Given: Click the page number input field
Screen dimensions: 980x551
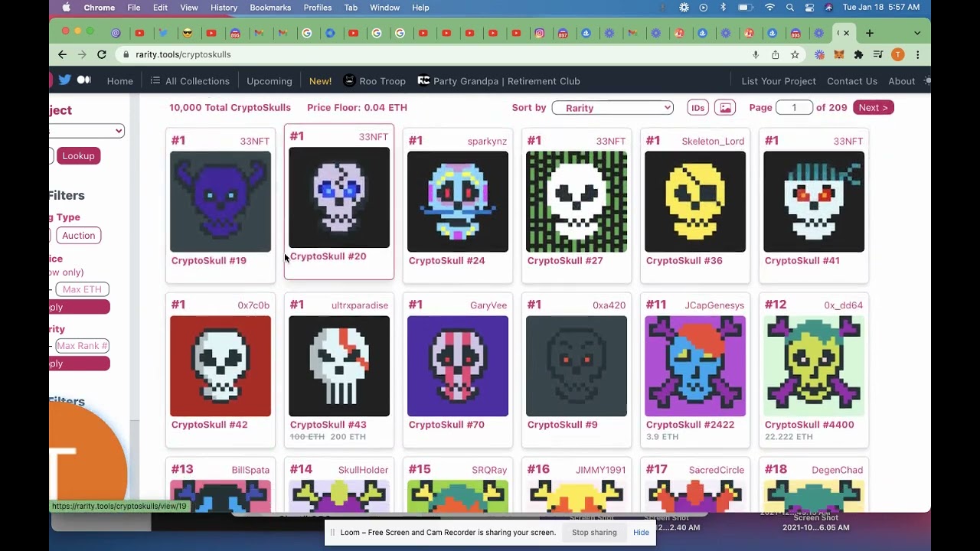Looking at the screenshot, I should 794,108.
